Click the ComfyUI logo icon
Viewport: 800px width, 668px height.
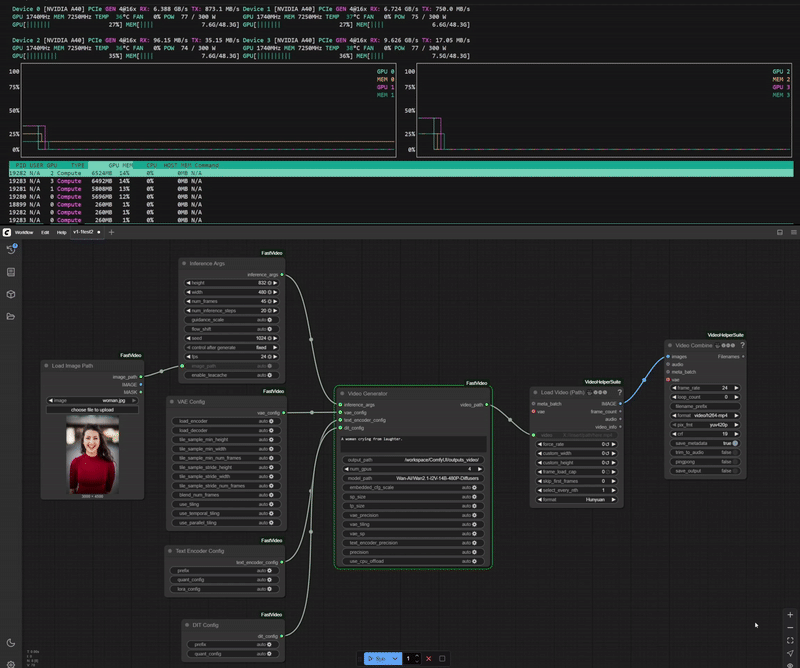coord(7,232)
